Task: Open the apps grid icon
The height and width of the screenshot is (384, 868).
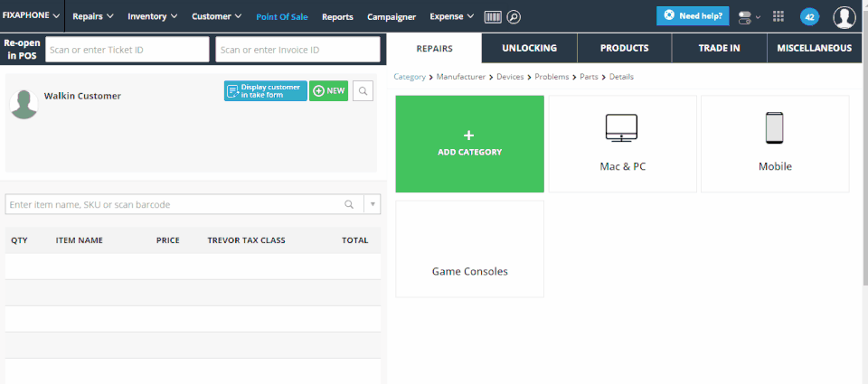Action: [778, 16]
